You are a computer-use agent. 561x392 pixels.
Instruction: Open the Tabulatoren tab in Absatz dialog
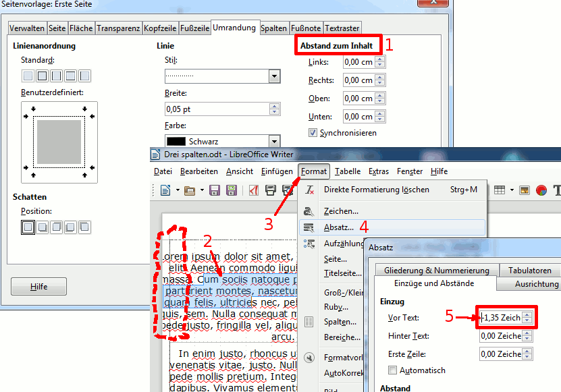tap(529, 271)
